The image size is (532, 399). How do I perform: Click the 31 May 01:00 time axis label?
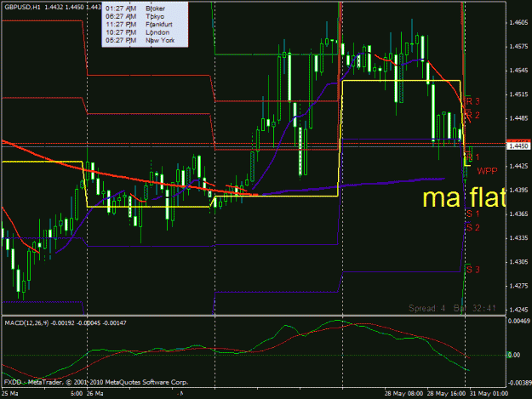(489, 394)
